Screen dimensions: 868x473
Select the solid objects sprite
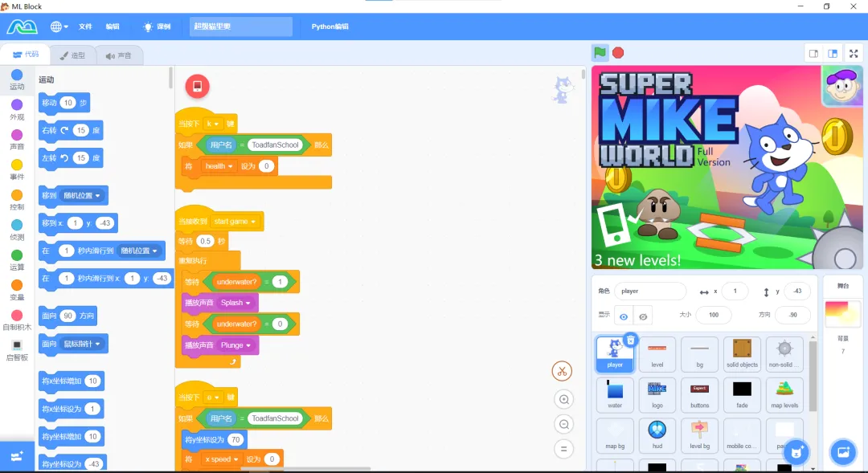click(x=742, y=354)
